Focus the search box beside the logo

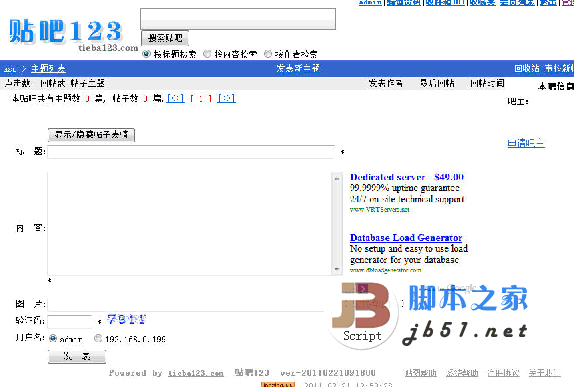click(x=238, y=19)
